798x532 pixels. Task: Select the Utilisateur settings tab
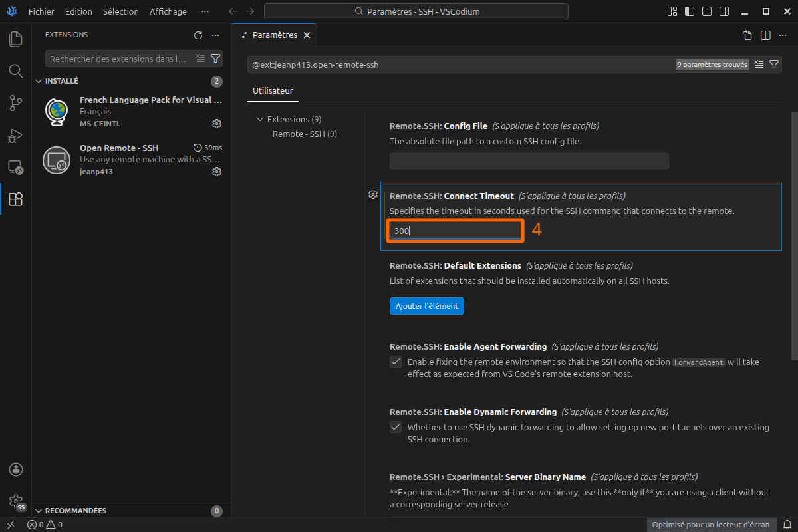tap(273, 90)
